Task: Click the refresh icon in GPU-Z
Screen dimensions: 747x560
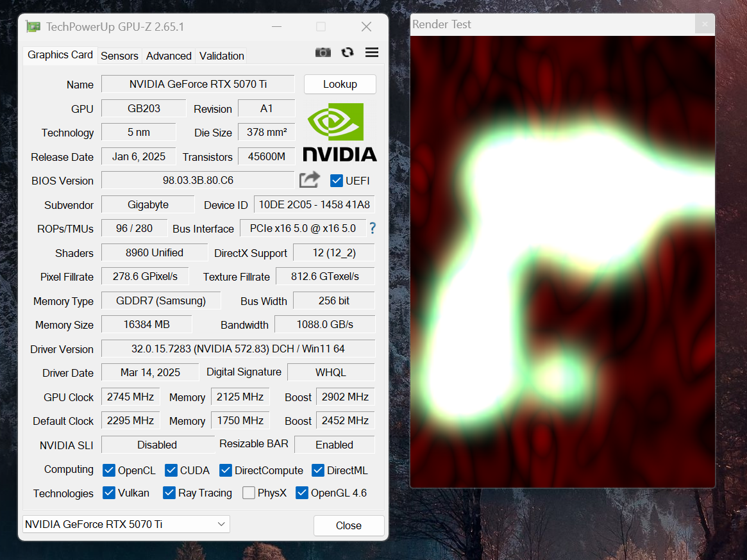Action: [348, 53]
